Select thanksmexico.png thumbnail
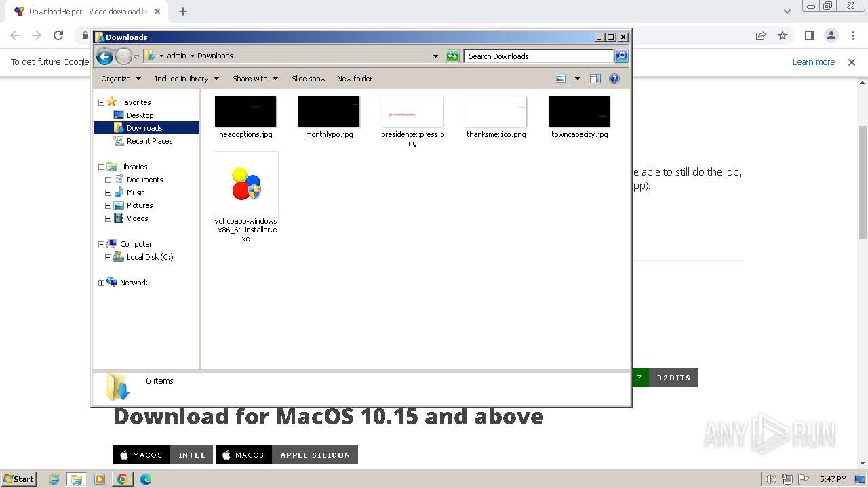Image resolution: width=868 pixels, height=488 pixels. coord(496,111)
